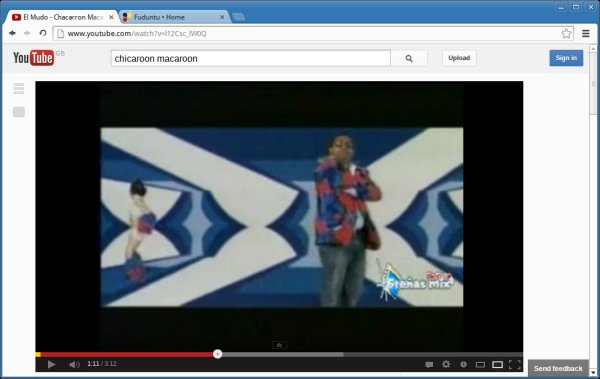Enter fullscreen mode
This screenshot has height=379, width=600.
tap(515, 364)
